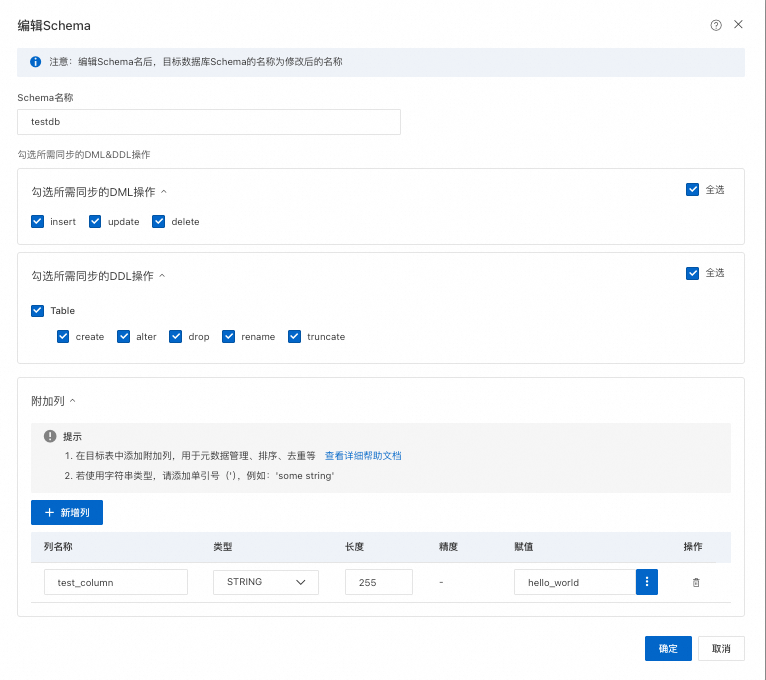Viewport: 766px width, 680px height.
Task: Open the 查看详细帮助文档 link
Action: pos(363,456)
